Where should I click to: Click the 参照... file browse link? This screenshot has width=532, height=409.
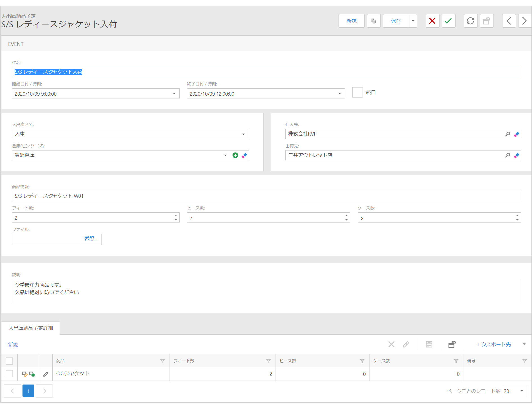(x=91, y=239)
